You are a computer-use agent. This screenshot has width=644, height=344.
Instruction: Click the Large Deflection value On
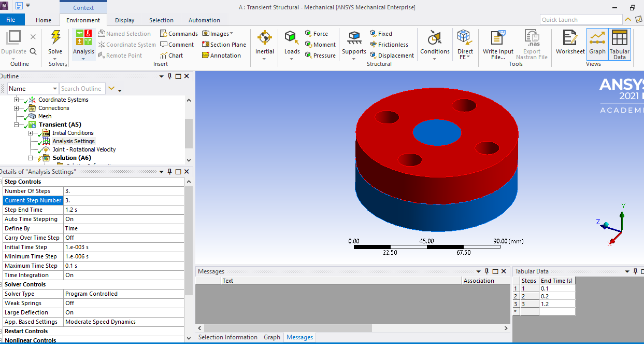(x=123, y=312)
